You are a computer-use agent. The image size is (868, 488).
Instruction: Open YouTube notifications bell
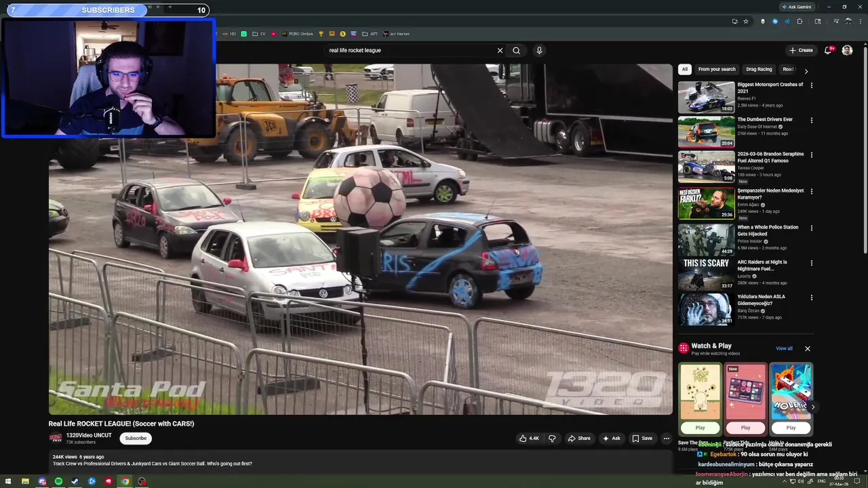[828, 50]
